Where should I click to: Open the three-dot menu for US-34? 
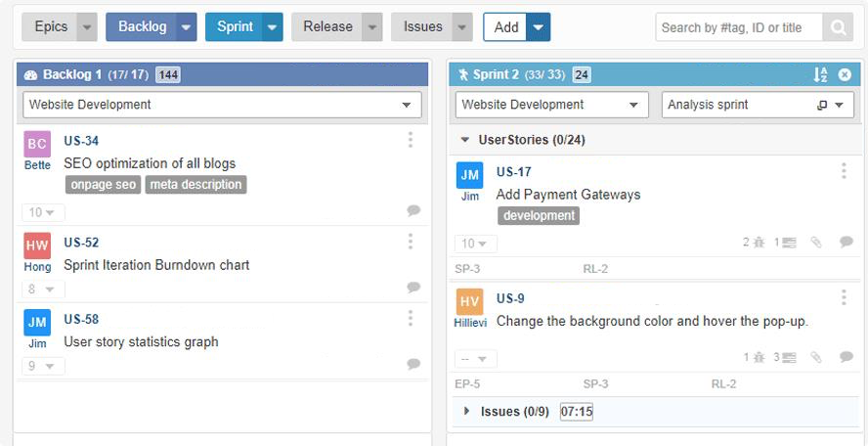pyautogui.click(x=411, y=141)
